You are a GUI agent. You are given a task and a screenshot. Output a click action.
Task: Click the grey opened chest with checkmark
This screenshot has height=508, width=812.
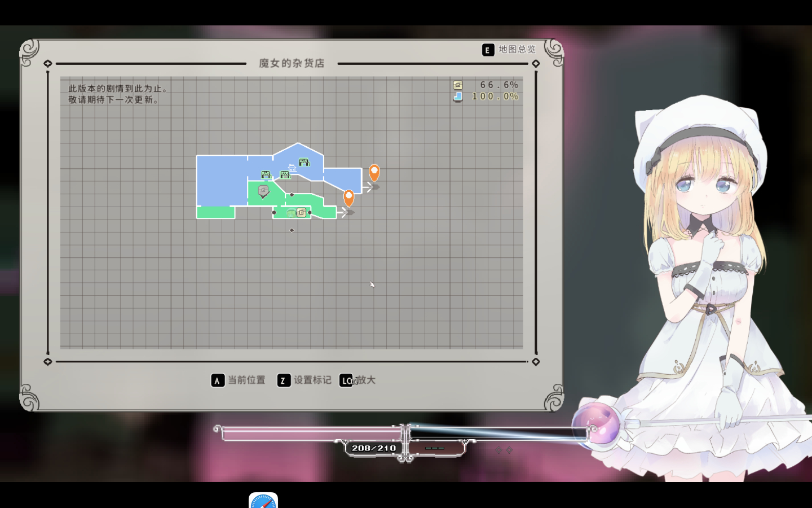[x=263, y=191]
